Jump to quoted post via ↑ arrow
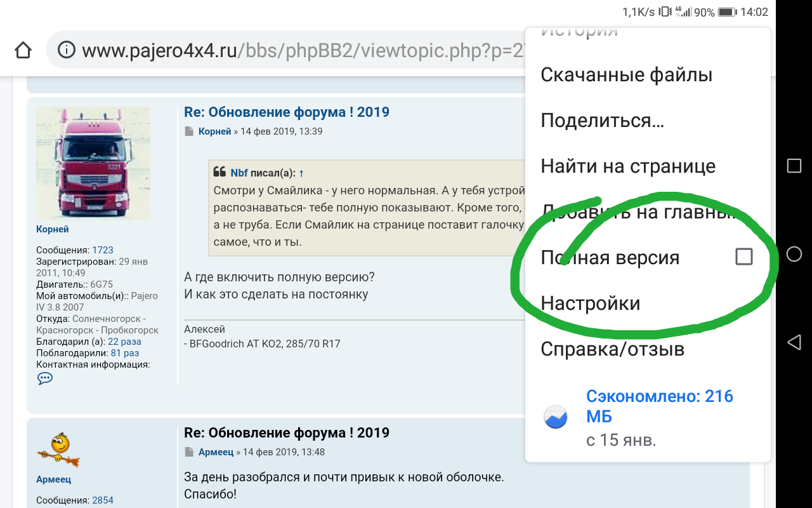 point(301,173)
